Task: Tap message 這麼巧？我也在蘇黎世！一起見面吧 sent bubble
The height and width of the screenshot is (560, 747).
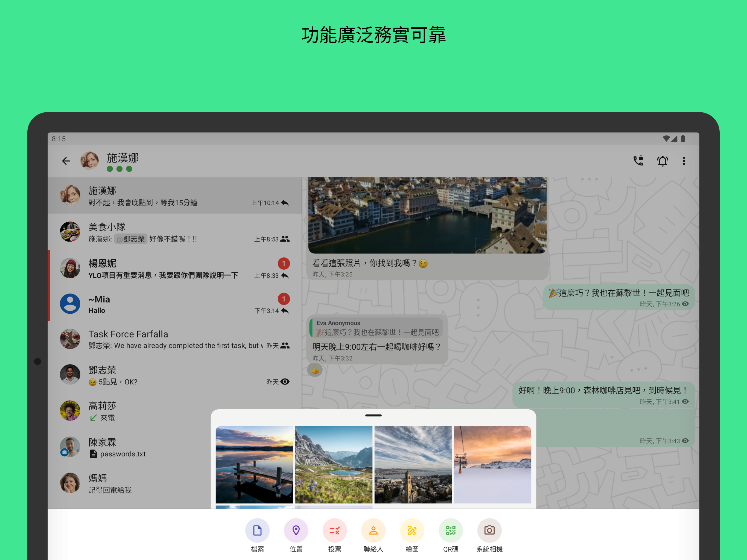Action: [x=619, y=297]
